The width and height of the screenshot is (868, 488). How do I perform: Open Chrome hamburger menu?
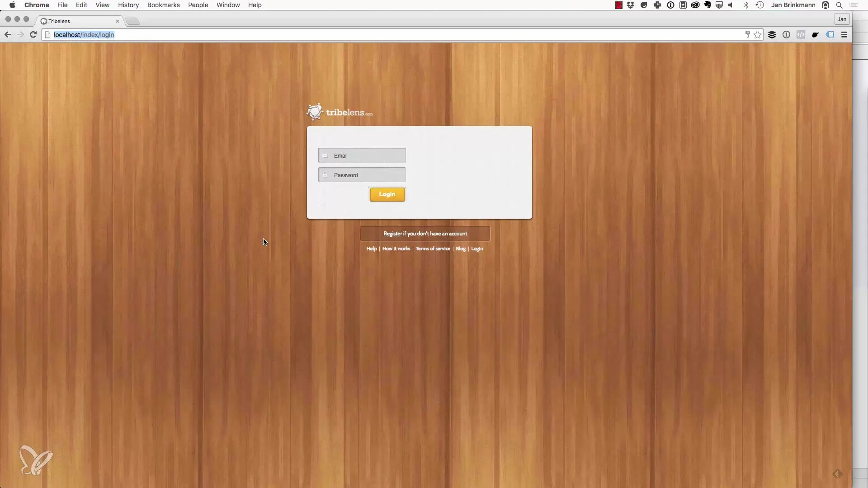click(x=844, y=35)
